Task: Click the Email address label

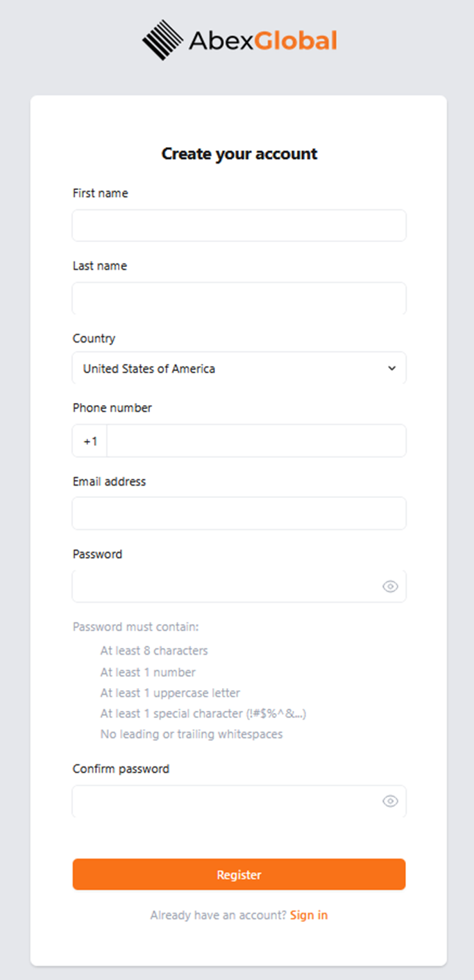Action: point(110,481)
